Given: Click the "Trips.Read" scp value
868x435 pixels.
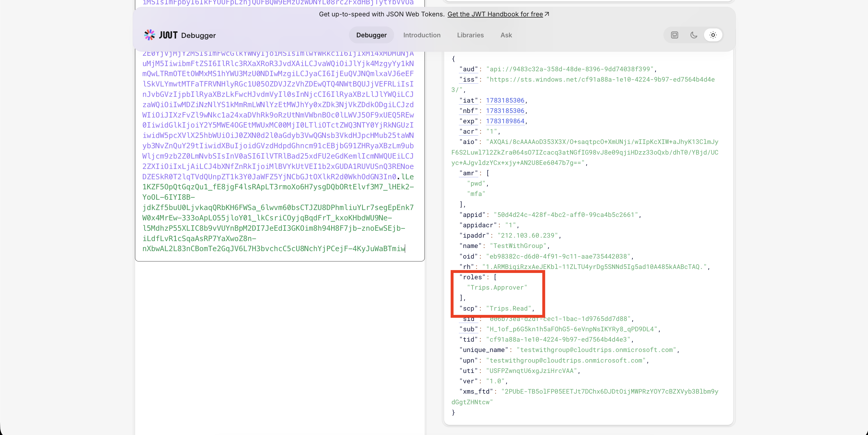Looking at the screenshot, I should coord(508,308).
